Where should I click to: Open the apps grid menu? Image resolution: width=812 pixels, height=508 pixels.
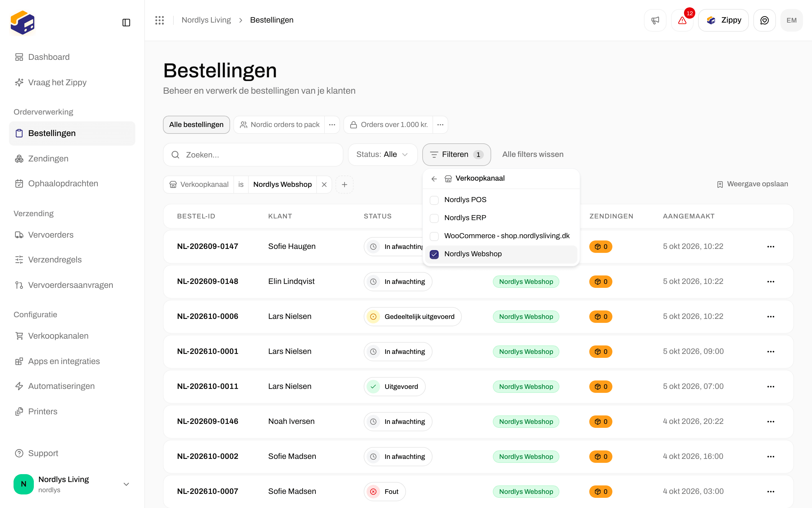point(159,20)
